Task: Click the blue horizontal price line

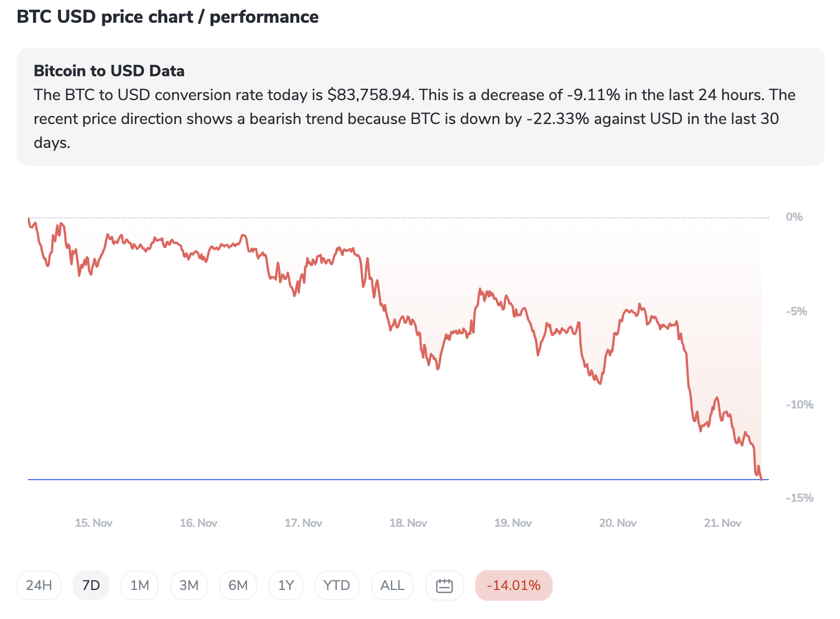Action: (x=341, y=480)
